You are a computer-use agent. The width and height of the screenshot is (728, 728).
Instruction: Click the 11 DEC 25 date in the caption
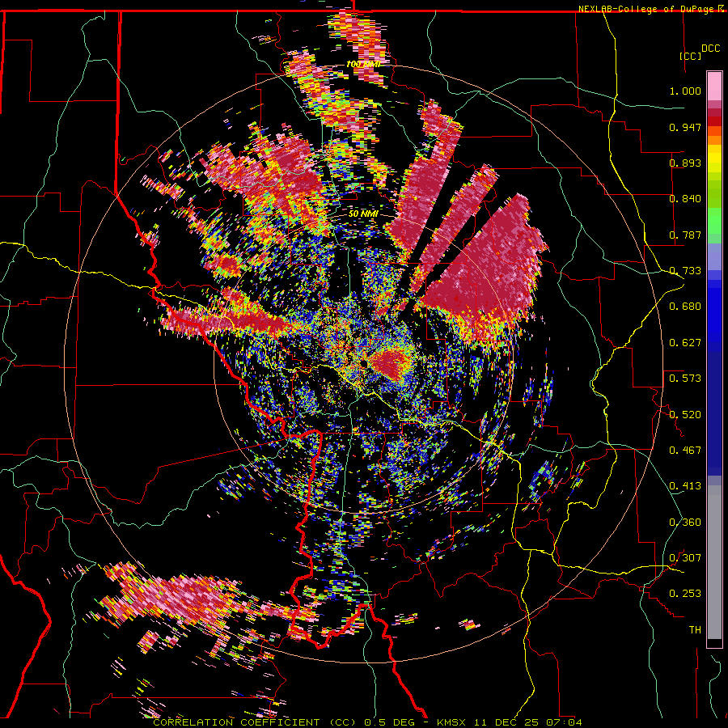click(507, 722)
